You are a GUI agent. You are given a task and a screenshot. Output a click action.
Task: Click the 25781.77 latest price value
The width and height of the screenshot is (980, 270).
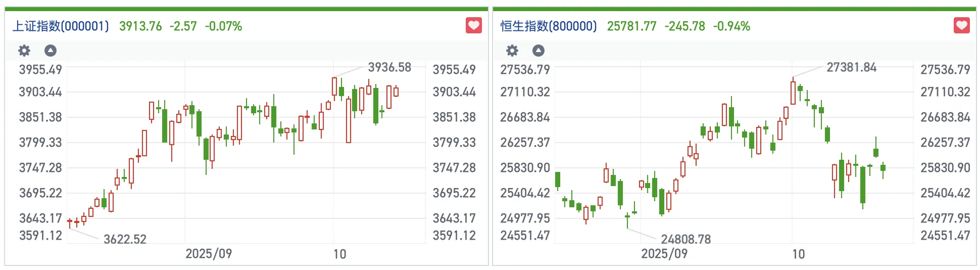tap(631, 26)
